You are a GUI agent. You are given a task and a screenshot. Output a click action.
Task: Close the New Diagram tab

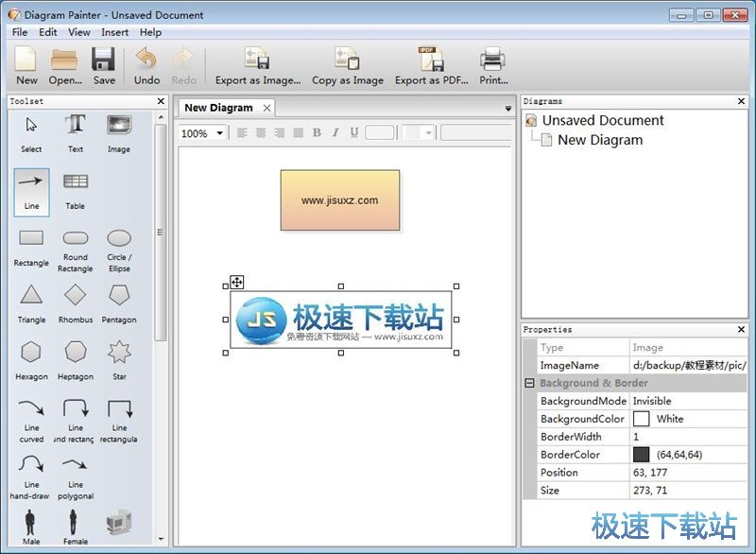[x=266, y=108]
